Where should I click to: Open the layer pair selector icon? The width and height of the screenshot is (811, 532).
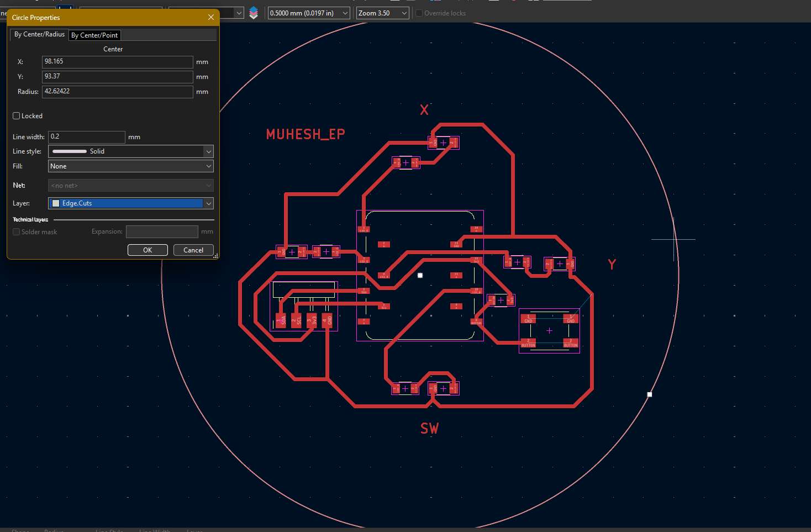[x=254, y=13]
